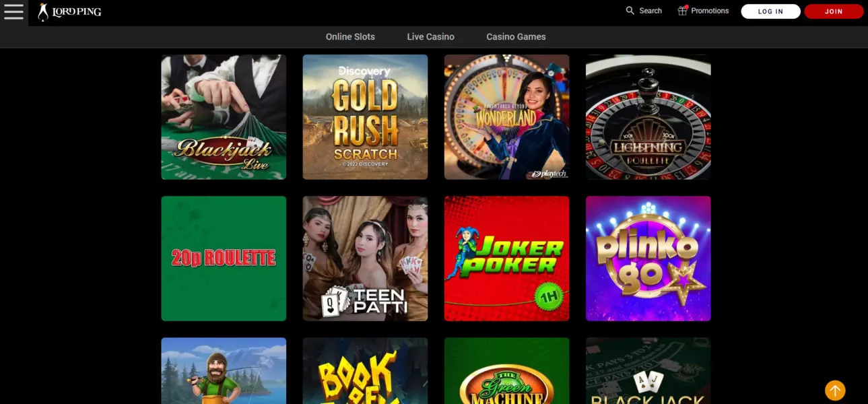Launch Gold Rush Scratch game
Viewport: 868px width, 404px height.
click(x=365, y=117)
